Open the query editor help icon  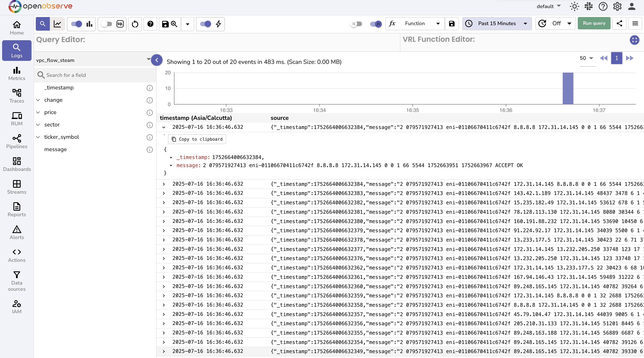150,24
